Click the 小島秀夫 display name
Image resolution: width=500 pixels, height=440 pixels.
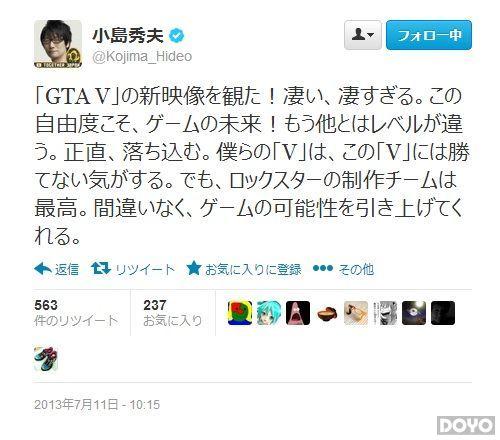[128, 36]
